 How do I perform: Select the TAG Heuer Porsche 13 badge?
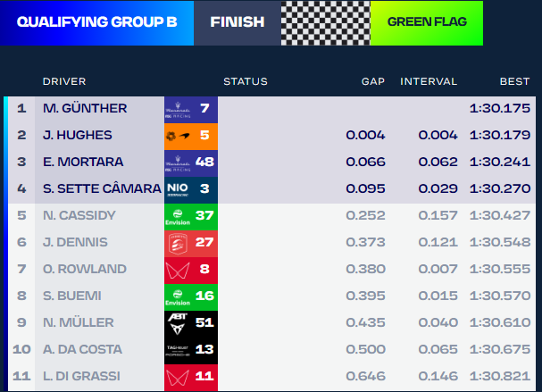[191, 350]
